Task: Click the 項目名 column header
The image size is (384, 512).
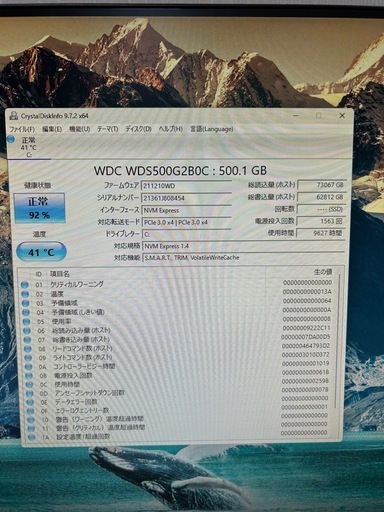Action: [60, 274]
